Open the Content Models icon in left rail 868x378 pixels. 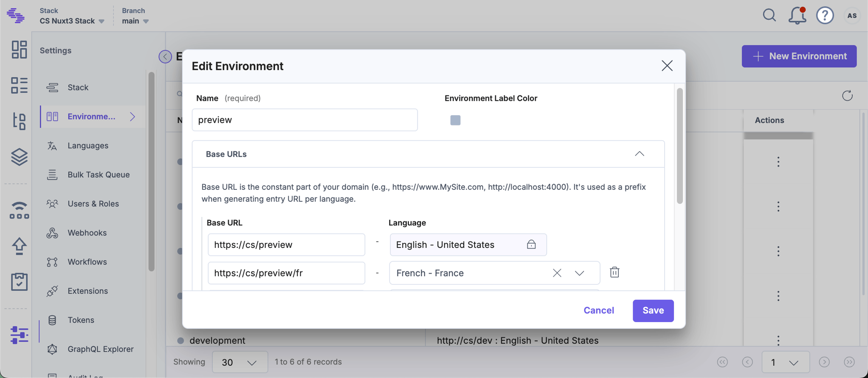tap(19, 121)
